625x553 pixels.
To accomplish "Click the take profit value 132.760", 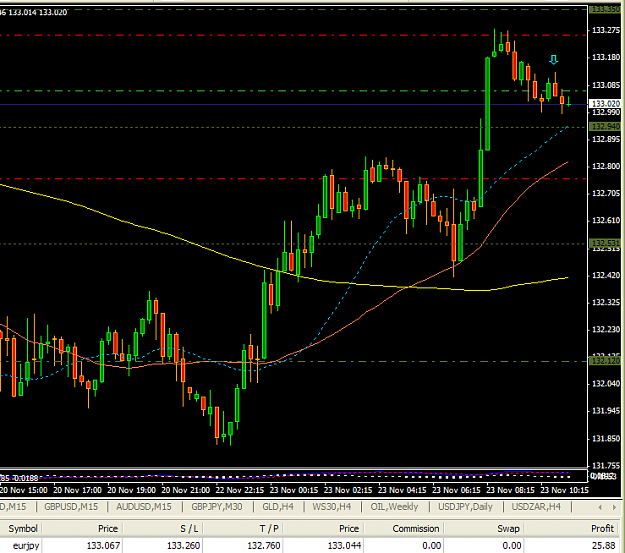I will (x=264, y=545).
